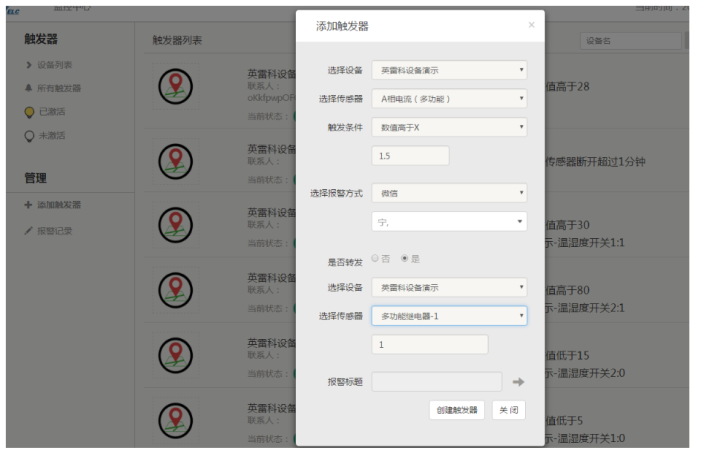
Task: Click the lightbulb icon next to 已激活
Action: tap(28, 111)
